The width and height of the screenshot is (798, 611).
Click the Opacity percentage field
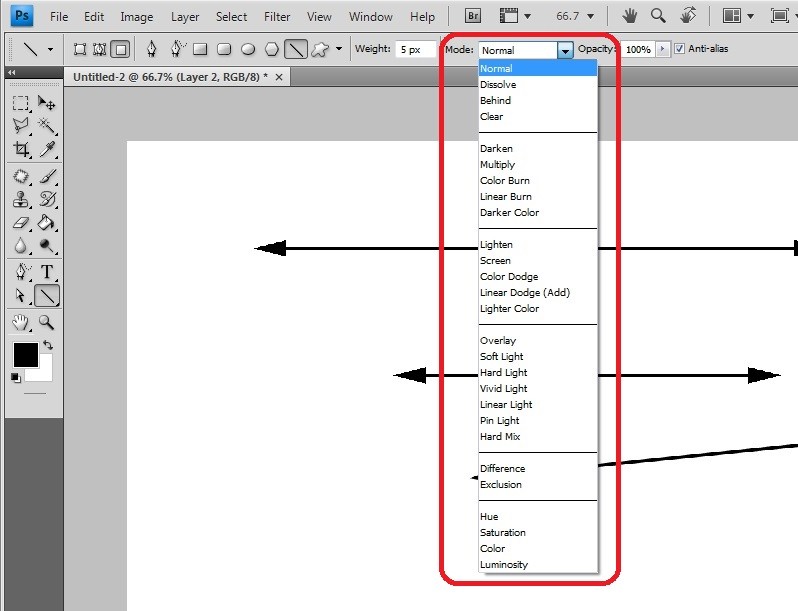click(638, 49)
